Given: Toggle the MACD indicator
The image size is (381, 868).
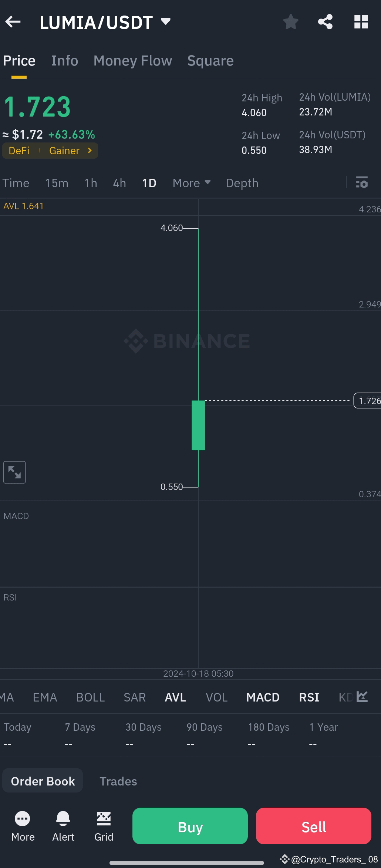Looking at the screenshot, I should [263, 697].
